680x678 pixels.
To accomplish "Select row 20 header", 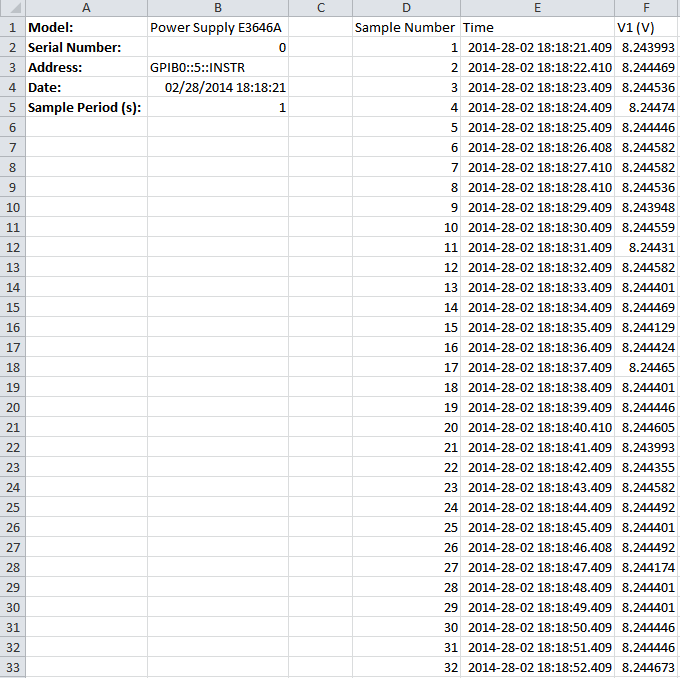I will pos(13,407).
